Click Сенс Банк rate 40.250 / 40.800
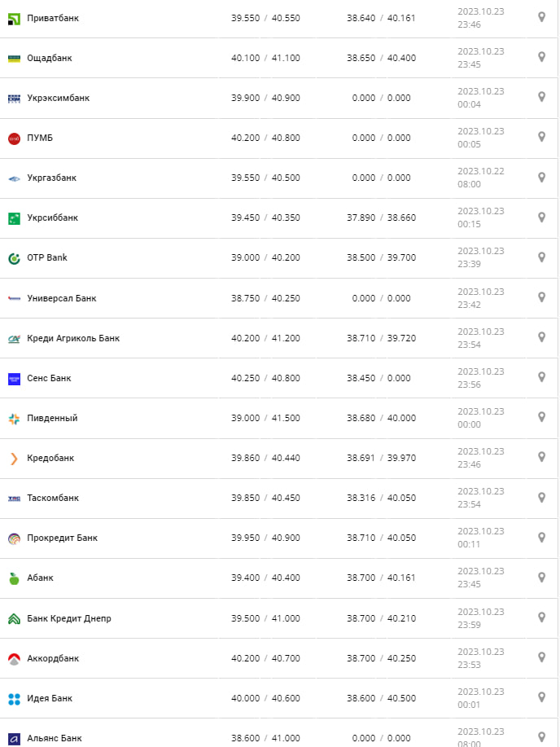 point(265,378)
